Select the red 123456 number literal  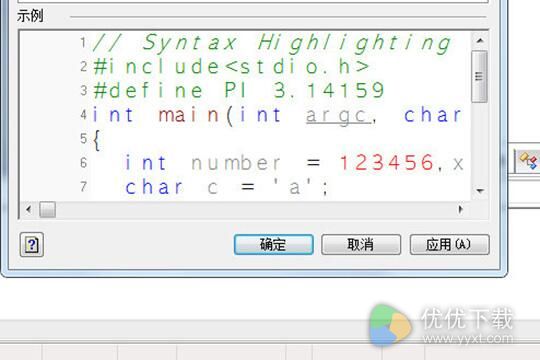click(386, 163)
